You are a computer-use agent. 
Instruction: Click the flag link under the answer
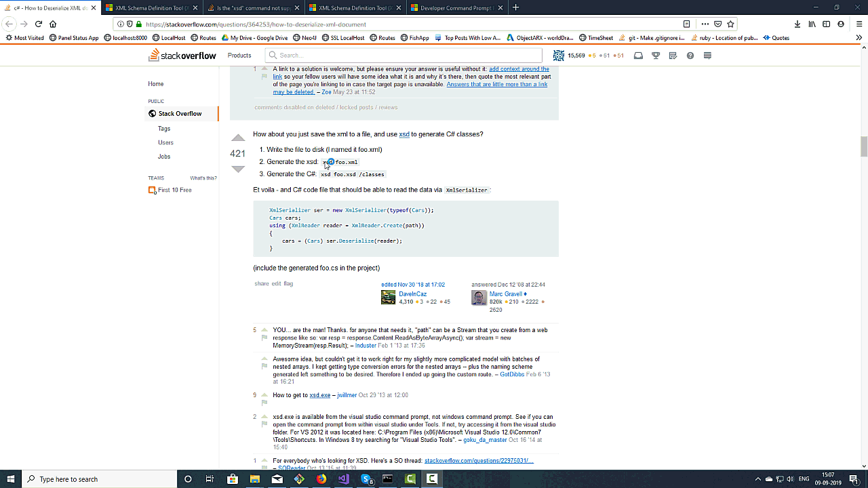tap(288, 283)
